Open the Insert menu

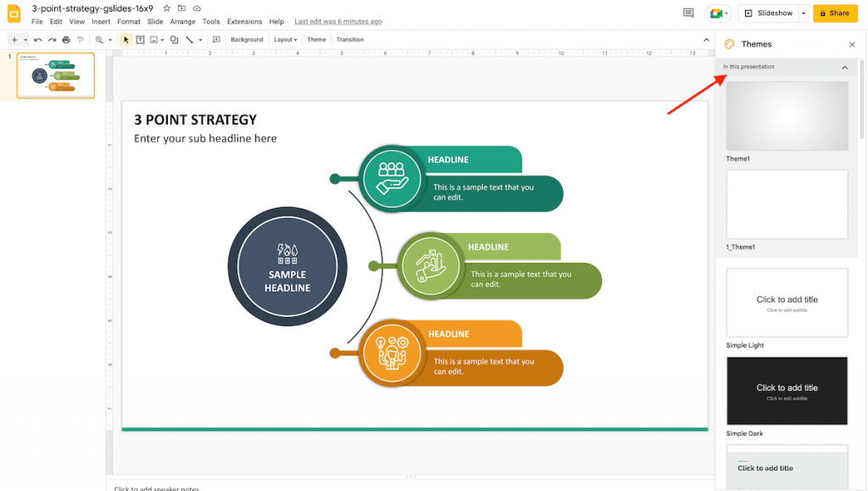(x=101, y=21)
